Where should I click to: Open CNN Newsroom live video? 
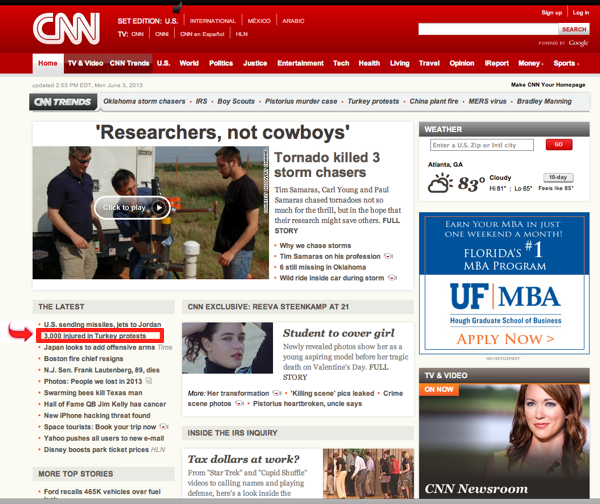[x=504, y=442]
